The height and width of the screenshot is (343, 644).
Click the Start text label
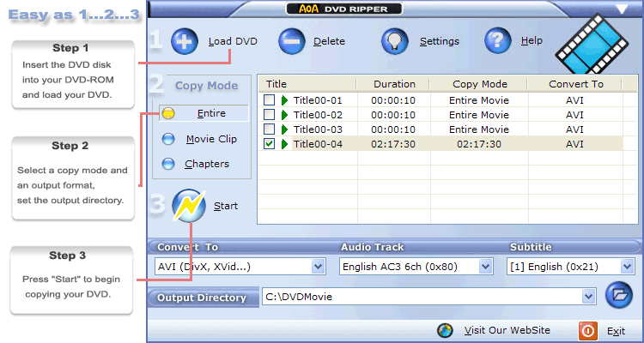pos(226,206)
